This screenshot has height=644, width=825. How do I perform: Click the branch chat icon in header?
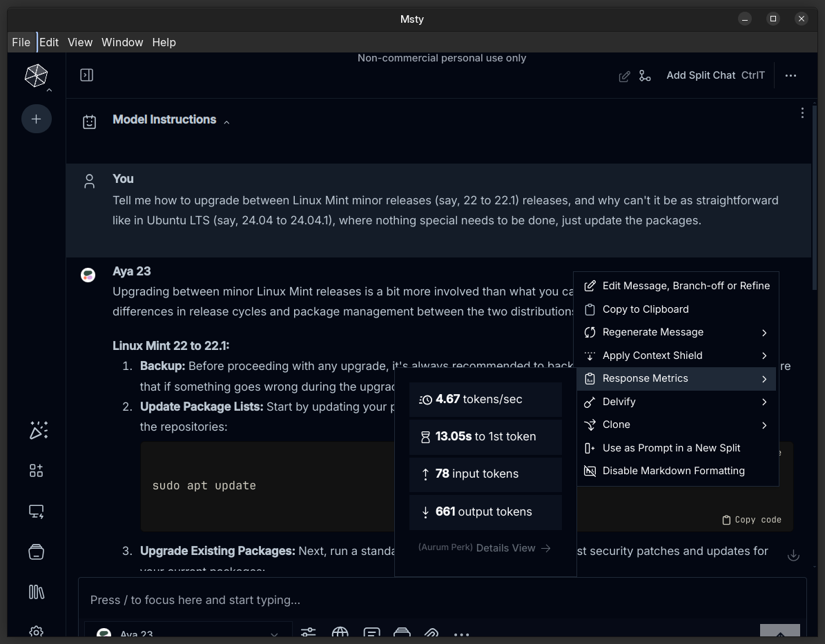645,76
